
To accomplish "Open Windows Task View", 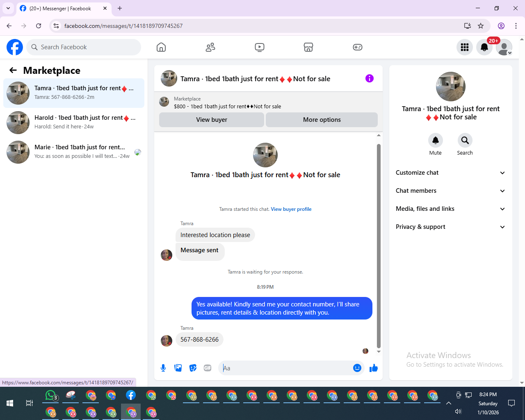I will click(x=30, y=403).
